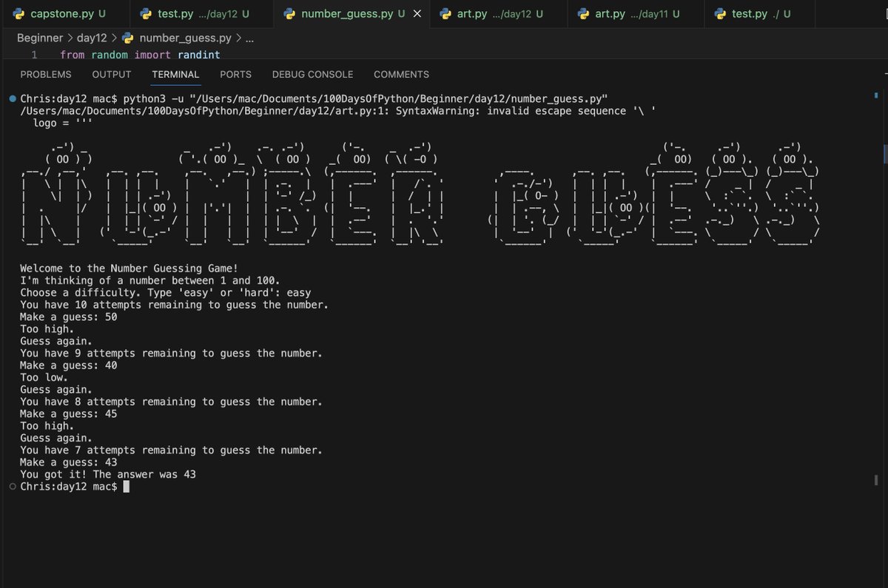Click the 'Too low.' terminal line

coord(44,377)
